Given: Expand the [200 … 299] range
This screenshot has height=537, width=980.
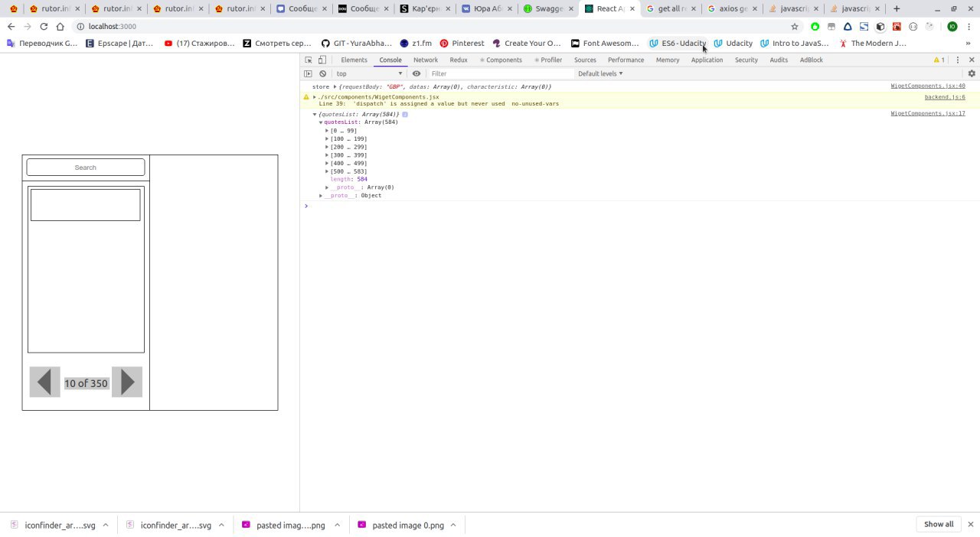Looking at the screenshot, I should pos(327,147).
